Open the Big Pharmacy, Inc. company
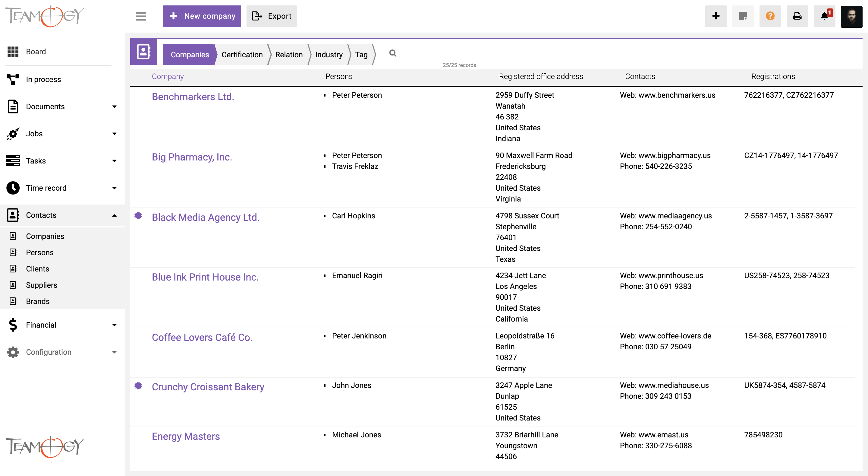The height and width of the screenshot is (476, 868). tap(192, 157)
